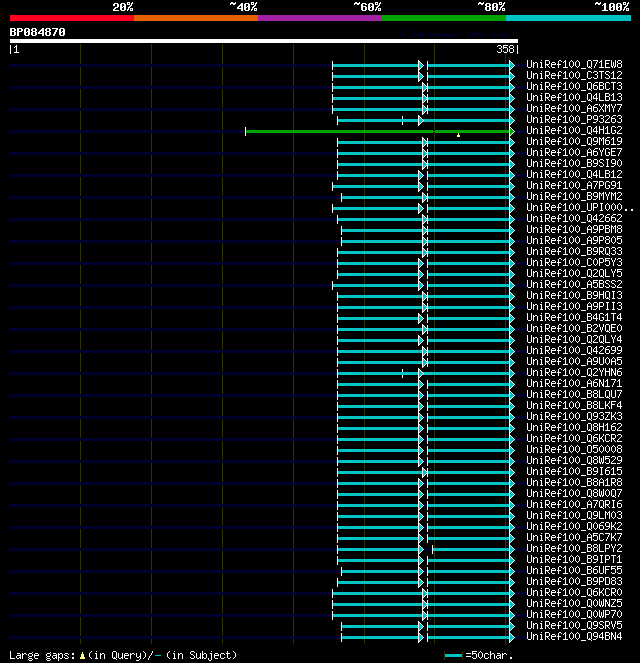Open hit UniRef100_C0P5Y3

point(574,262)
